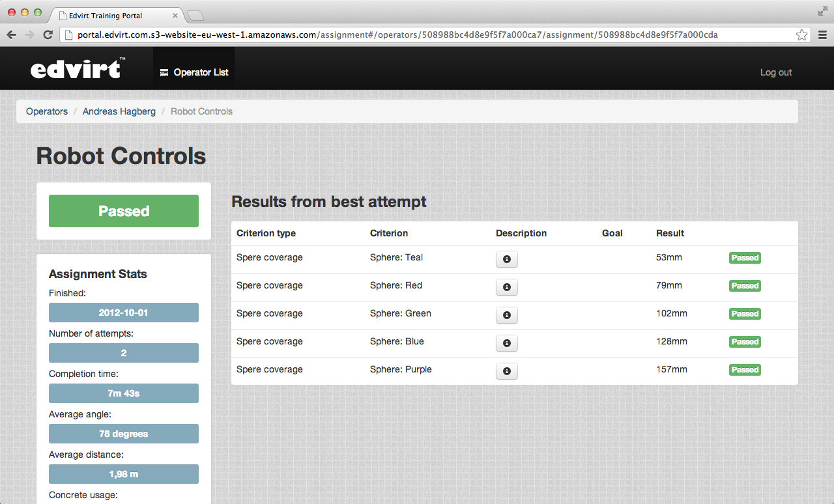Bookmark page with the star icon
The image size is (834, 504).
[802, 35]
